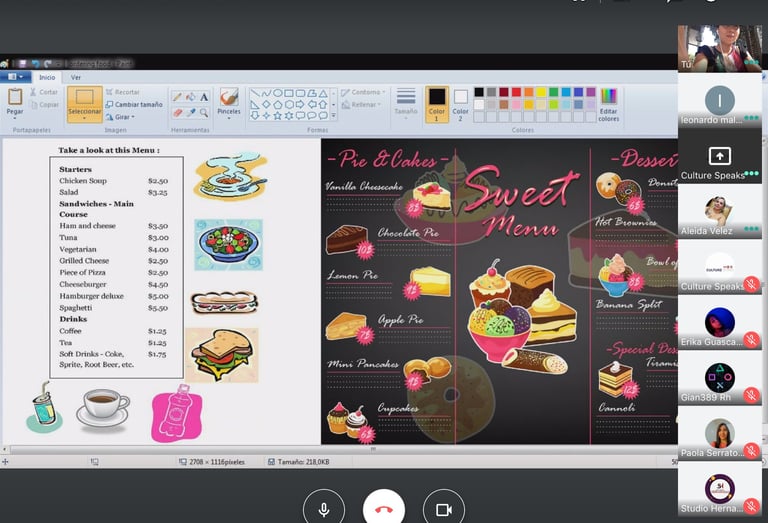
Task: Expand the Girar rotate dropdown
Action: (120, 117)
